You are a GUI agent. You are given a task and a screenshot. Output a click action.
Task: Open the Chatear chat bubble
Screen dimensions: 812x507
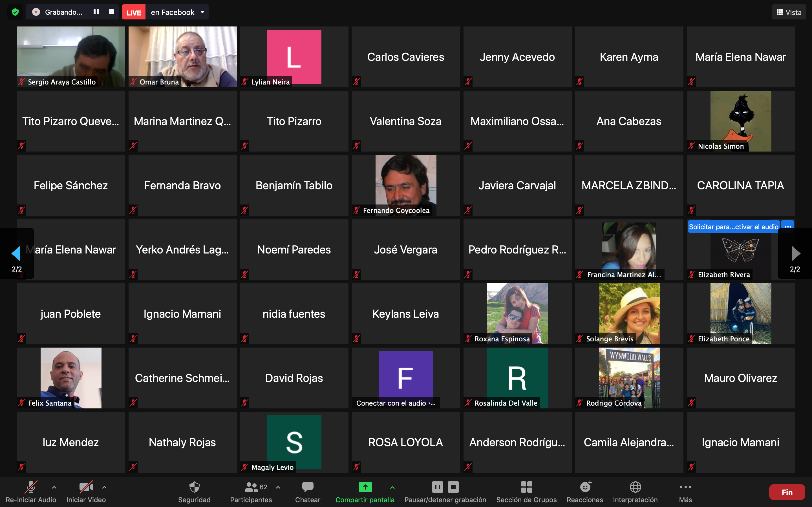(307, 487)
